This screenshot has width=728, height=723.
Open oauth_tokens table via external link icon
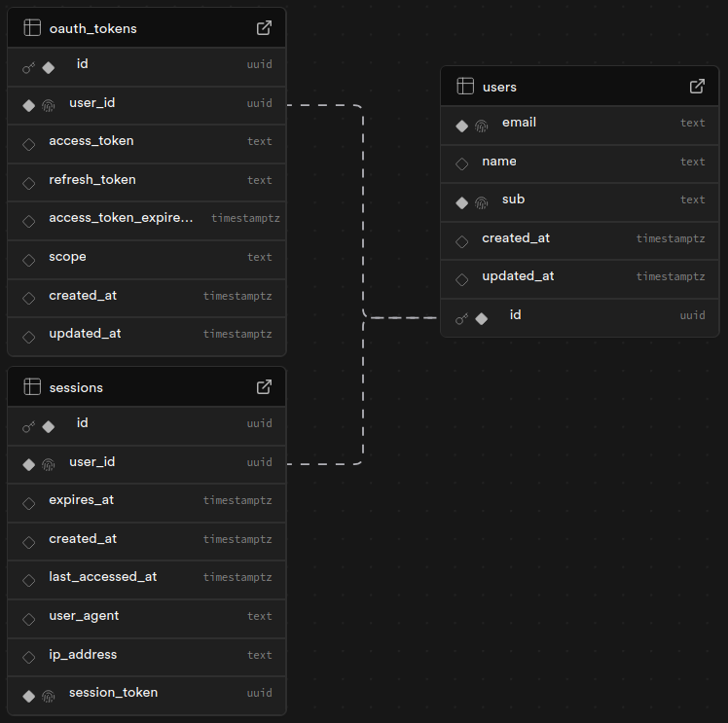(264, 28)
